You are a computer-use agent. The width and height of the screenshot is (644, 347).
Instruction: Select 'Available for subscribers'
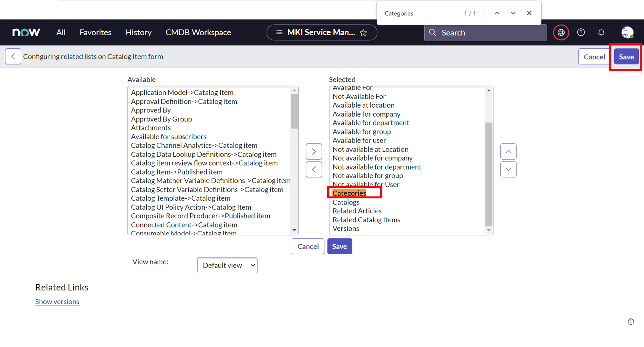pos(169,137)
